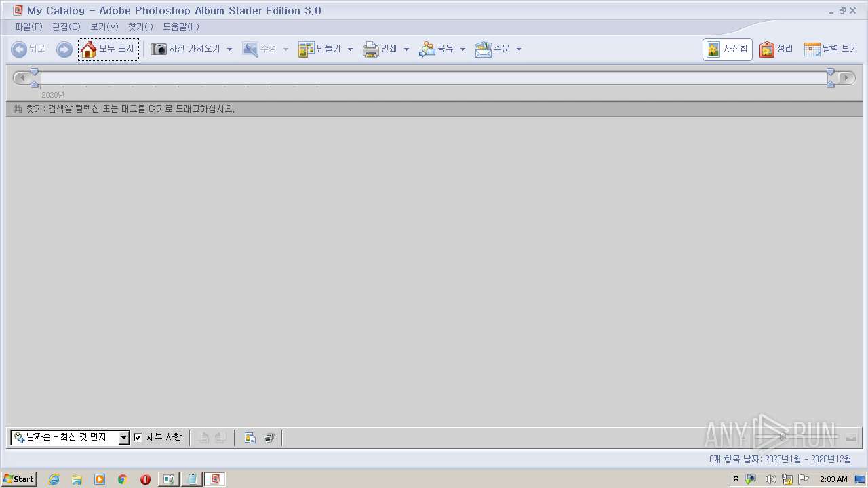This screenshot has height=488, width=868.
Task: Click the show desktop button
Action: 861,479
